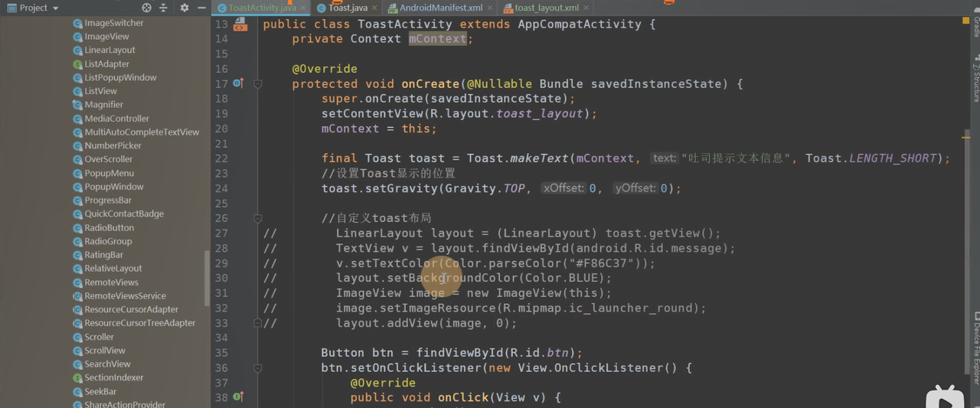Close the toast_layout.xml tab

pyautogui.click(x=586, y=8)
